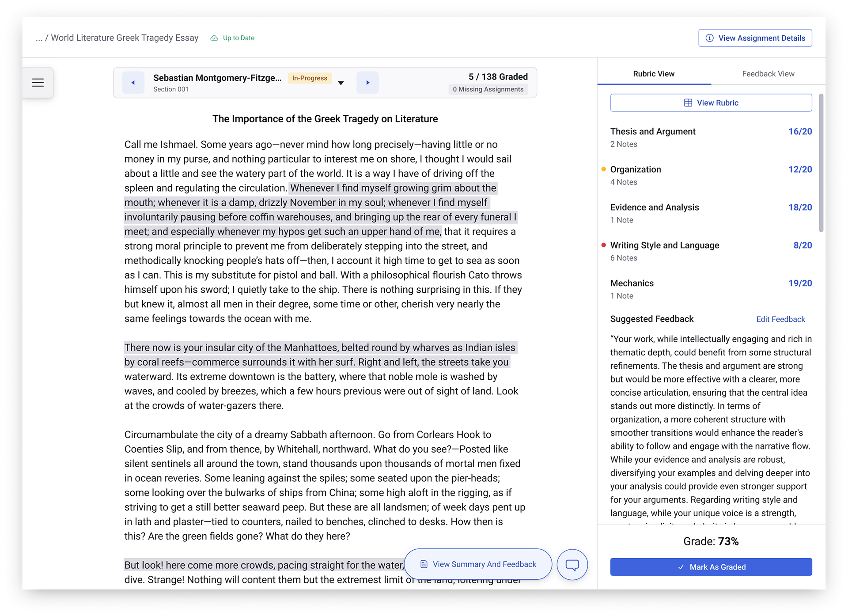Screen dimensions: 848x616
Task: Click highlighted passage 'But look! here come more crowds'
Action: (264, 565)
